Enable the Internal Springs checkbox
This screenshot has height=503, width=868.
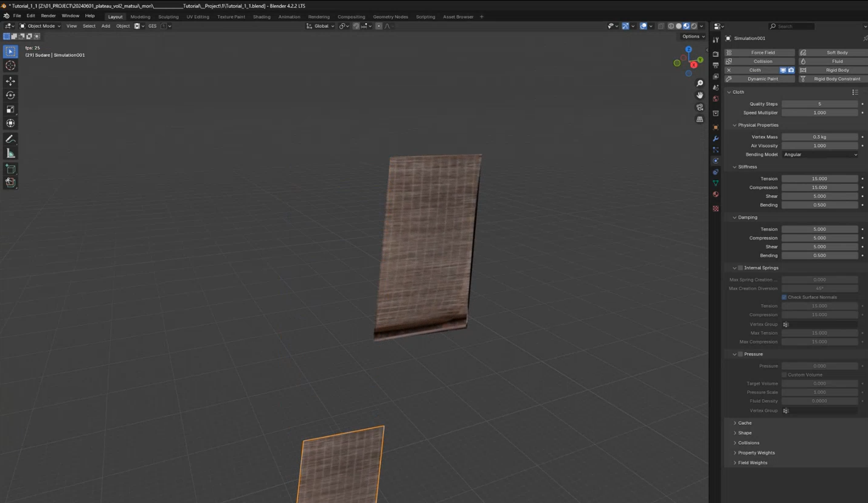click(x=740, y=268)
